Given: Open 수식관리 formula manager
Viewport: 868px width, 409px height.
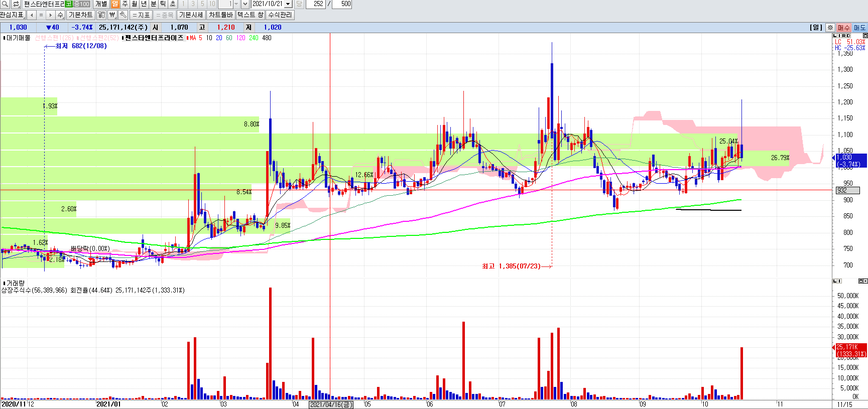Looking at the screenshot, I should click(280, 15).
